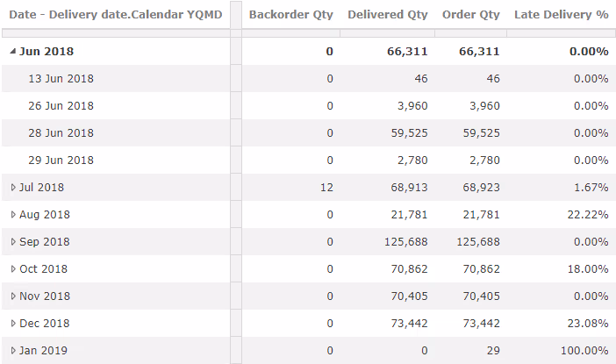Sort by Delivered Qty column header
Viewport: 616px width, 364px height.
[387, 15]
